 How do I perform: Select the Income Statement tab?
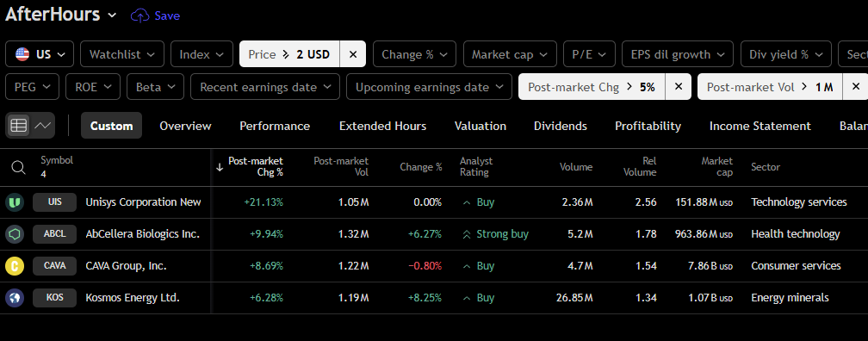[x=760, y=126]
